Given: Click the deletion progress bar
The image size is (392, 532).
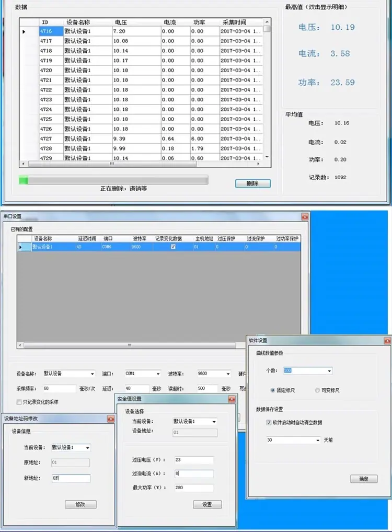Looking at the screenshot, I should pyautogui.click(x=113, y=180).
